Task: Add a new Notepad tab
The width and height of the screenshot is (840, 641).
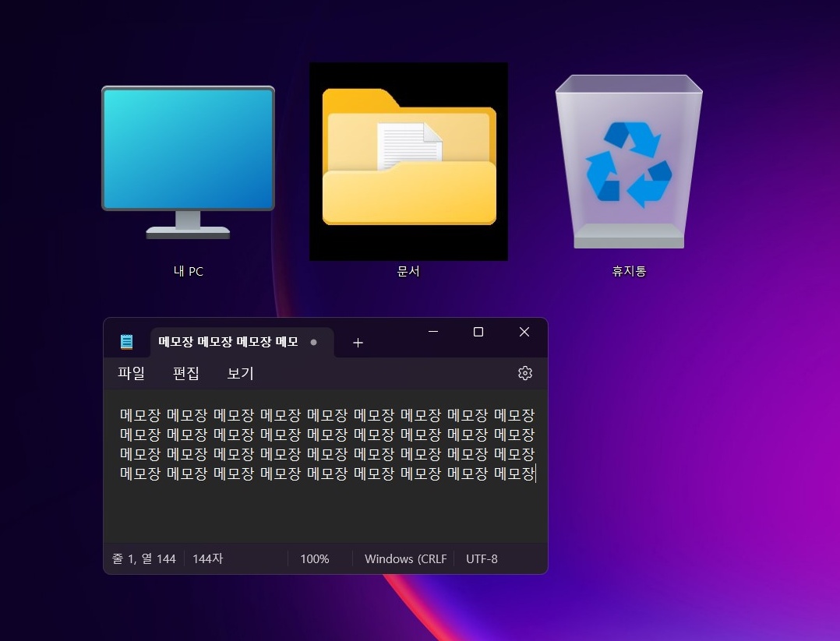Action: click(x=358, y=343)
